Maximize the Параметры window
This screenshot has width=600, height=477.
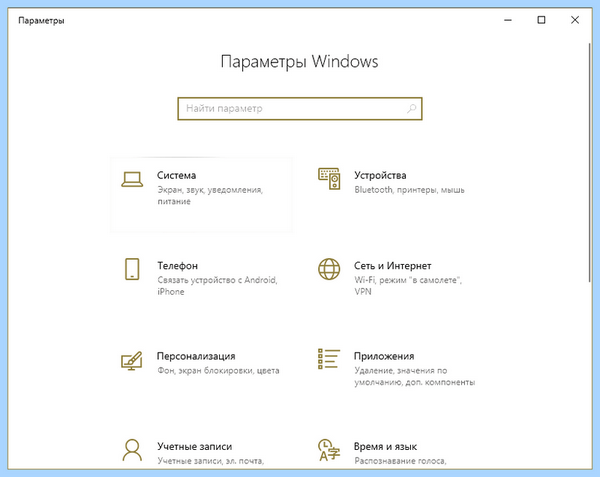pyautogui.click(x=541, y=20)
